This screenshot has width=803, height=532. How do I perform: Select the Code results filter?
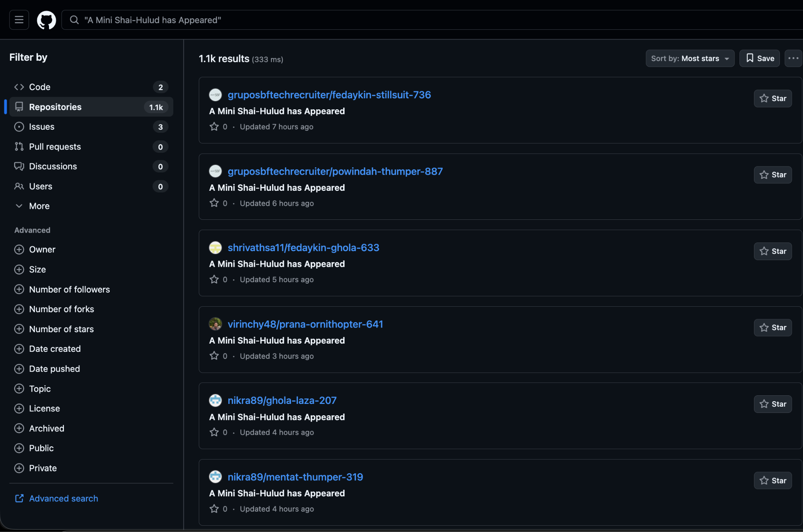tap(40, 87)
